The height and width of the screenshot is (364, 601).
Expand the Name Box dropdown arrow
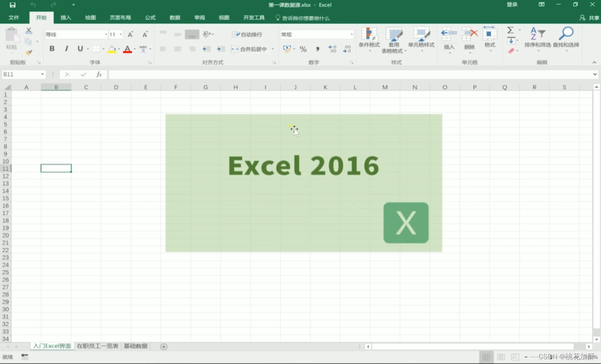[42, 74]
